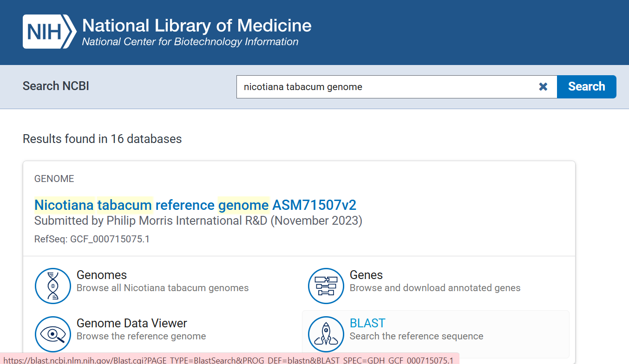Screen dimensions: 629x364
Task: Click the Search NCBI label
Action: coord(56,86)
